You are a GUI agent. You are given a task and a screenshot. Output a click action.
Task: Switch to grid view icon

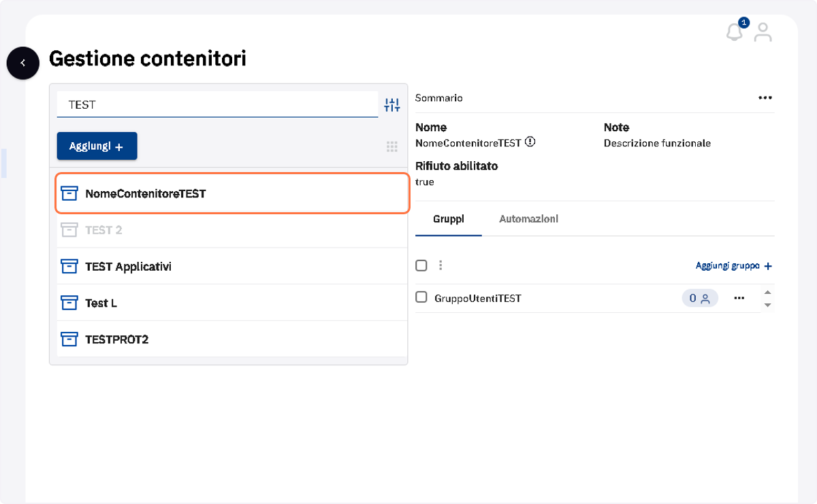coord(391,146)
